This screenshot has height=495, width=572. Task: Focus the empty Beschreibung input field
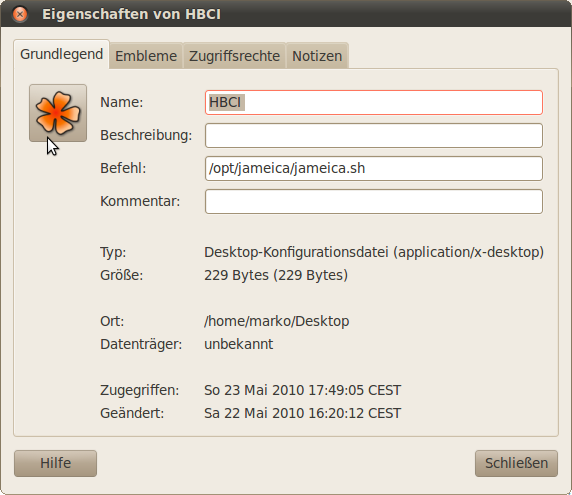click(374, 135)
